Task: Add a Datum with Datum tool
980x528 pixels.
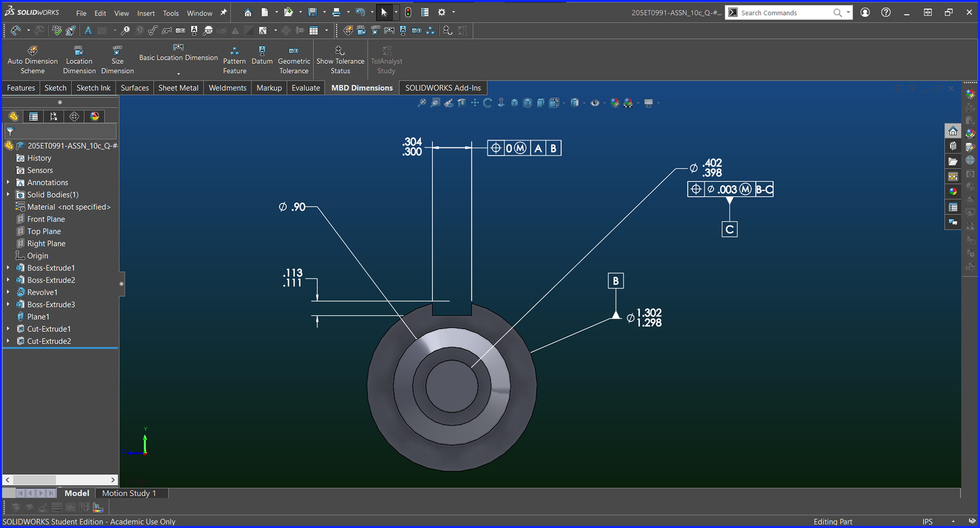Action: (262, 55)
